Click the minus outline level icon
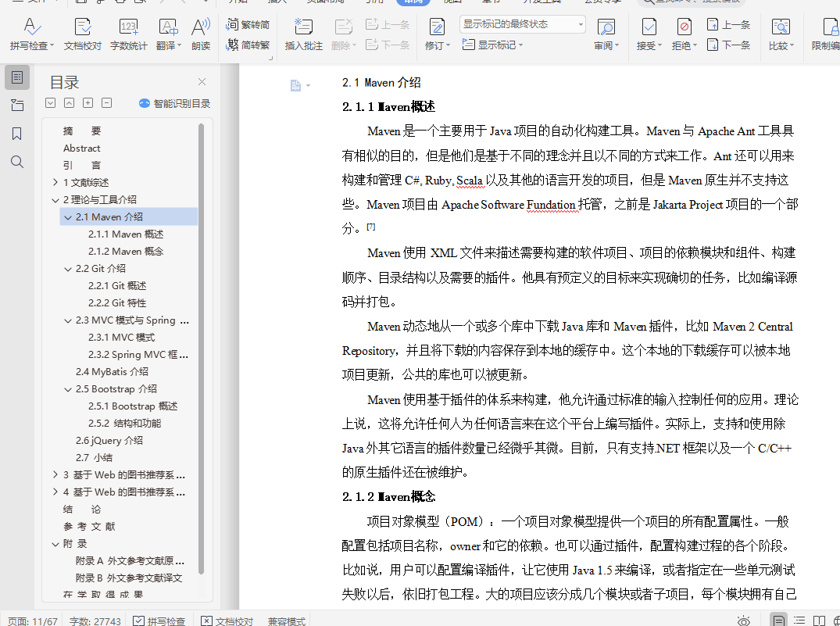This screenshot has width=840, height=626. [106, 103]
